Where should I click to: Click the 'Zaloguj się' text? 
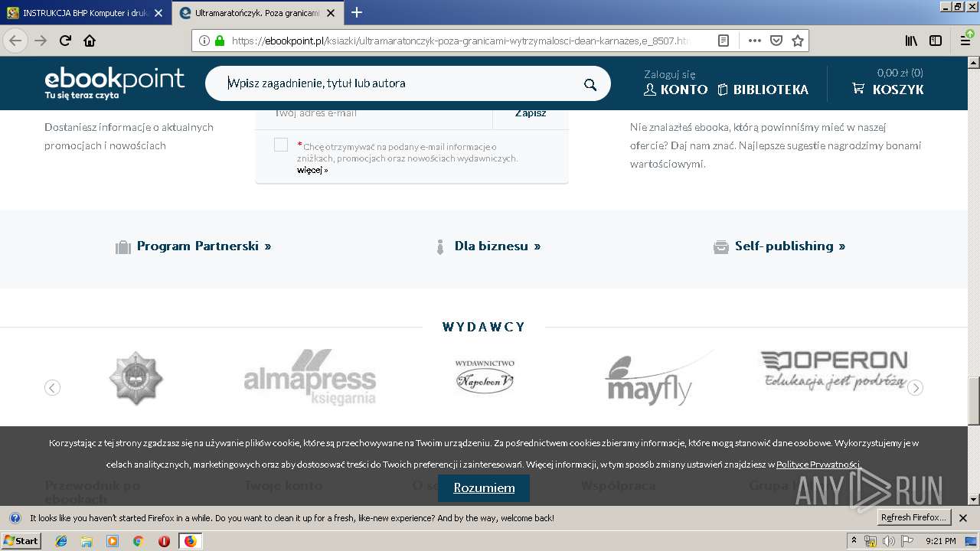[x=669, y=74]
